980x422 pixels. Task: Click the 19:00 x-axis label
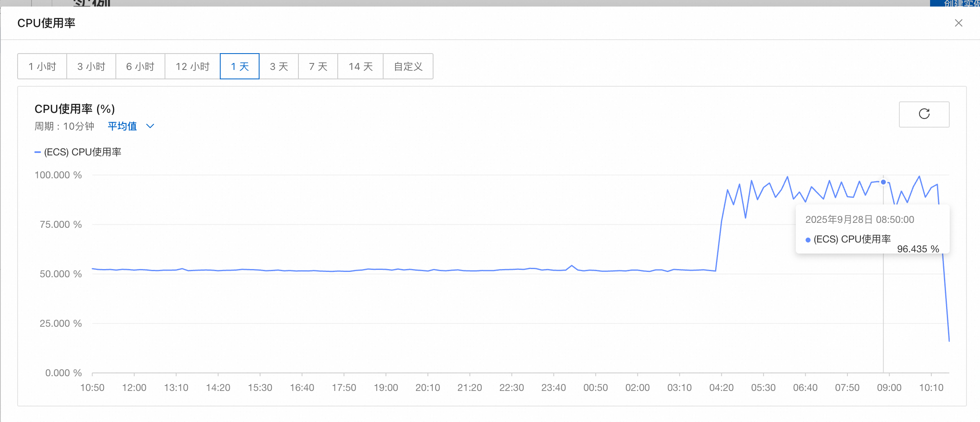(x=386, y=388)
